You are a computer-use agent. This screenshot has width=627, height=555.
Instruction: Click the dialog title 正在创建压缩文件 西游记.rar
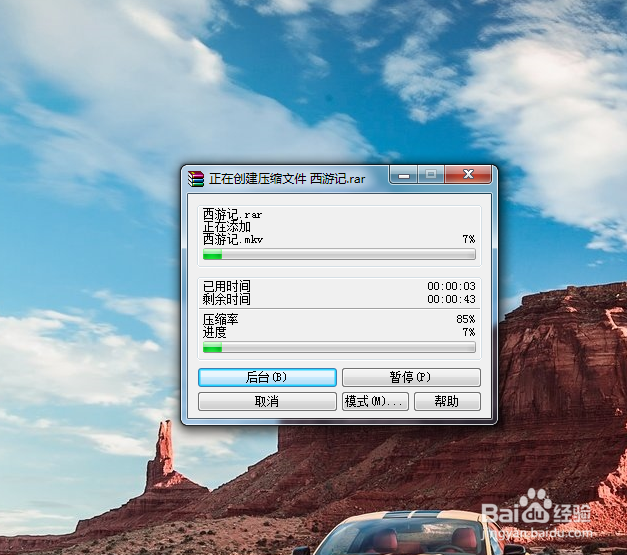287,179
